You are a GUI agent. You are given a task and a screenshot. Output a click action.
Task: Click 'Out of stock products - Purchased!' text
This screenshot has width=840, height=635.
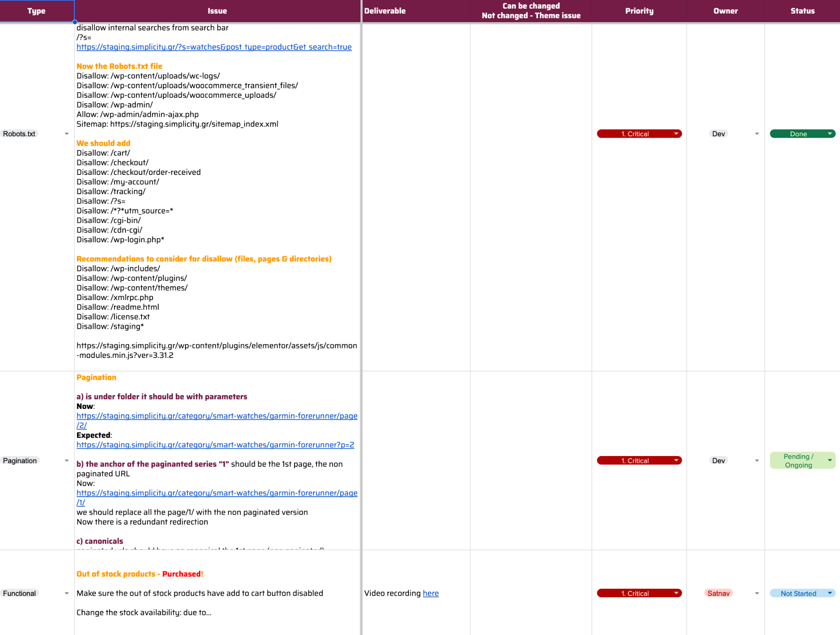pos(140,574)
